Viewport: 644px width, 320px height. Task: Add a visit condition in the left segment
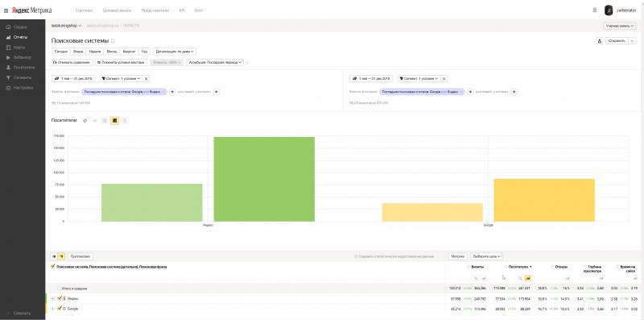(x=172, y=92)
